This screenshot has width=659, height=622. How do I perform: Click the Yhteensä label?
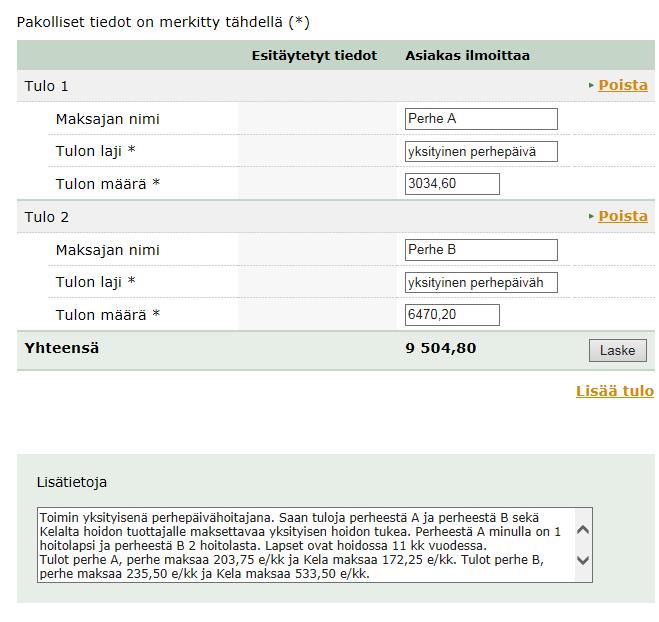[62, 348]
